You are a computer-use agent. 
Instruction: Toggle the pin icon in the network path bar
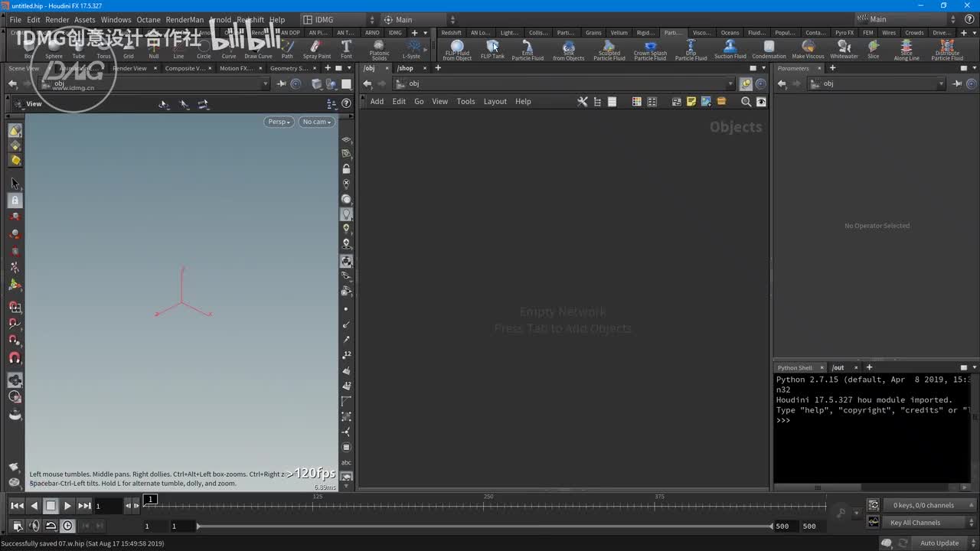tap(746, 84)
